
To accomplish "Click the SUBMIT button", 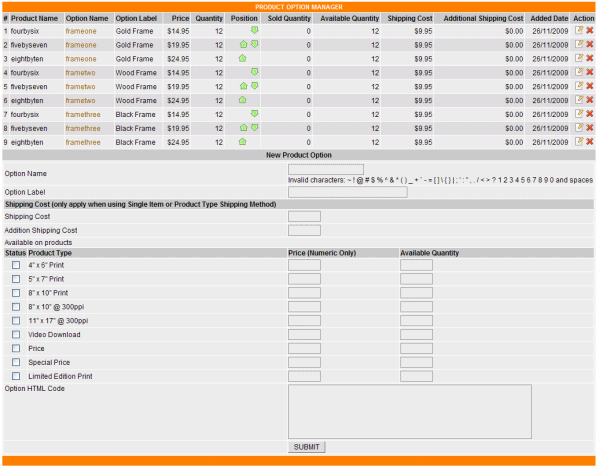I will 306,447.
